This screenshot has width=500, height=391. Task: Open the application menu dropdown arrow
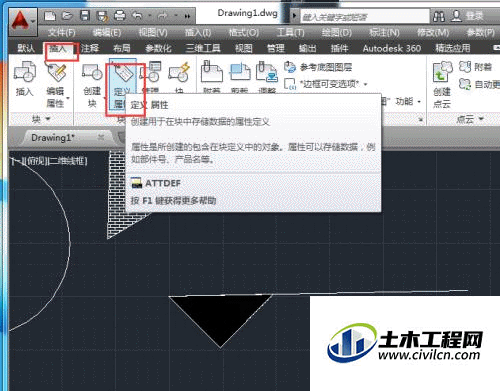[x=33, y=21]
